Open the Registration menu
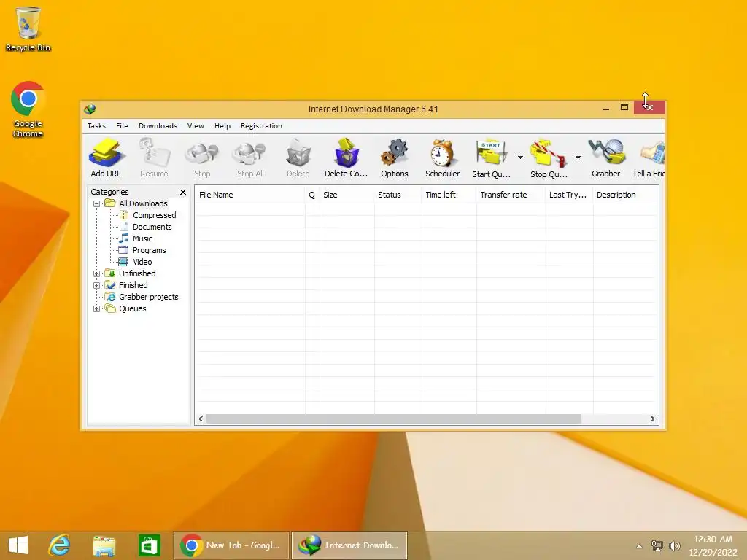The image size is (747, 560). tap(261, 125)
